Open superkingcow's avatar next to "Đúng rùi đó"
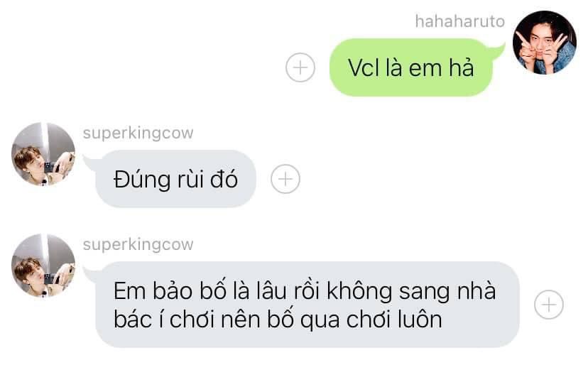The image size is (588, 365). click(43, 154)
